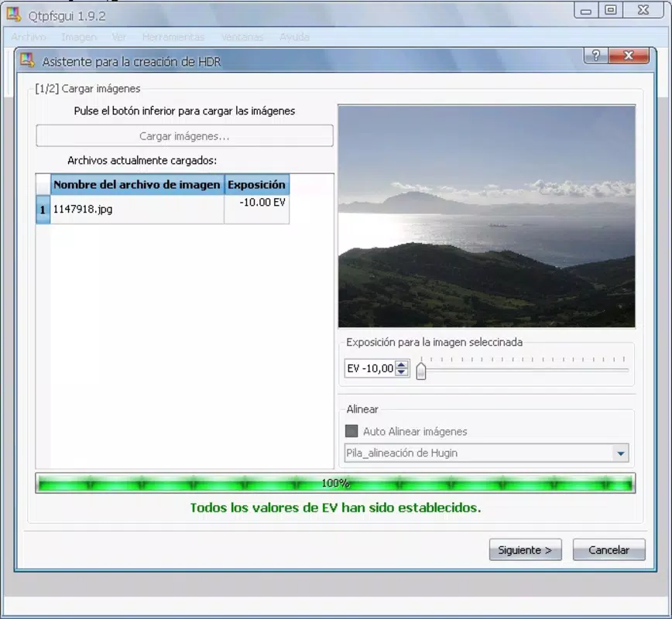Maximize the Qtpfsgui main window

click(x=610, y=10)
